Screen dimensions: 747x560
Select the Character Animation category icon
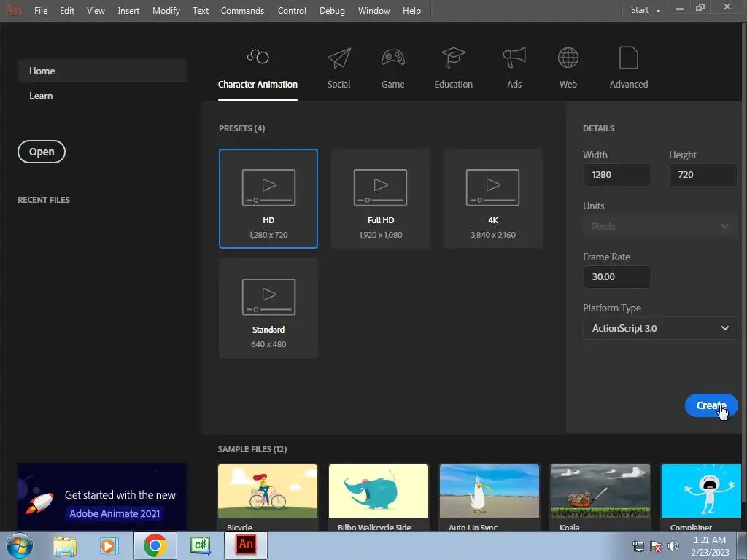coord(258,57)
